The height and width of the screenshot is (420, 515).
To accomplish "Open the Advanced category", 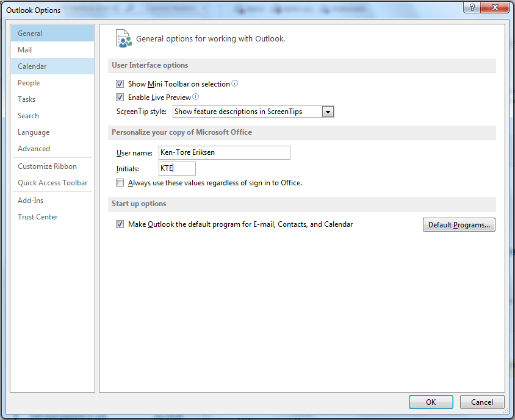I will pos(52,149).
